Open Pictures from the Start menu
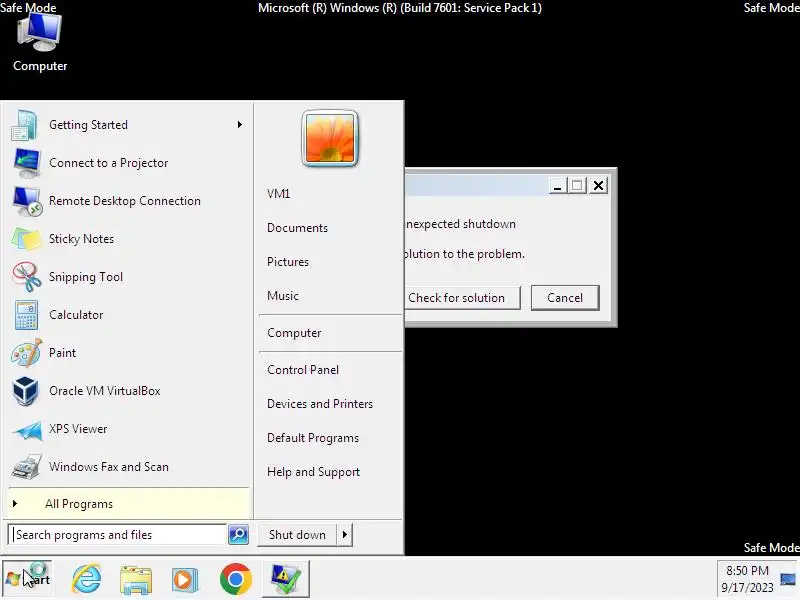 288,262
